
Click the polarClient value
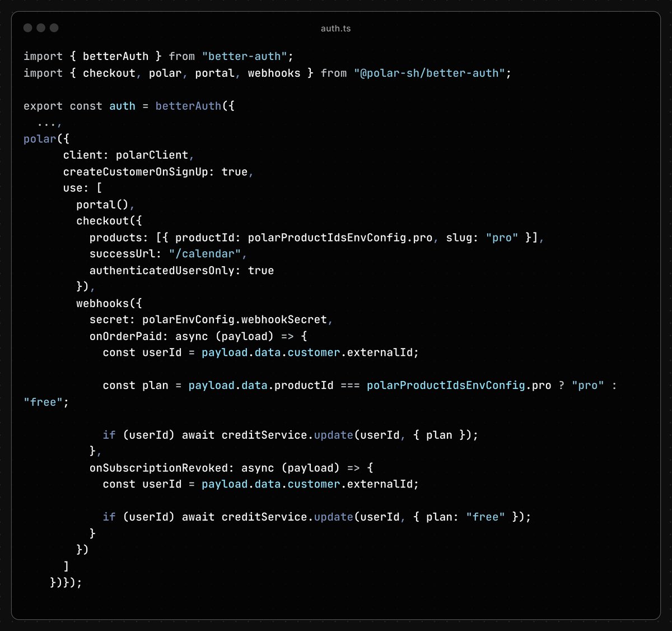tap(152, 155)
